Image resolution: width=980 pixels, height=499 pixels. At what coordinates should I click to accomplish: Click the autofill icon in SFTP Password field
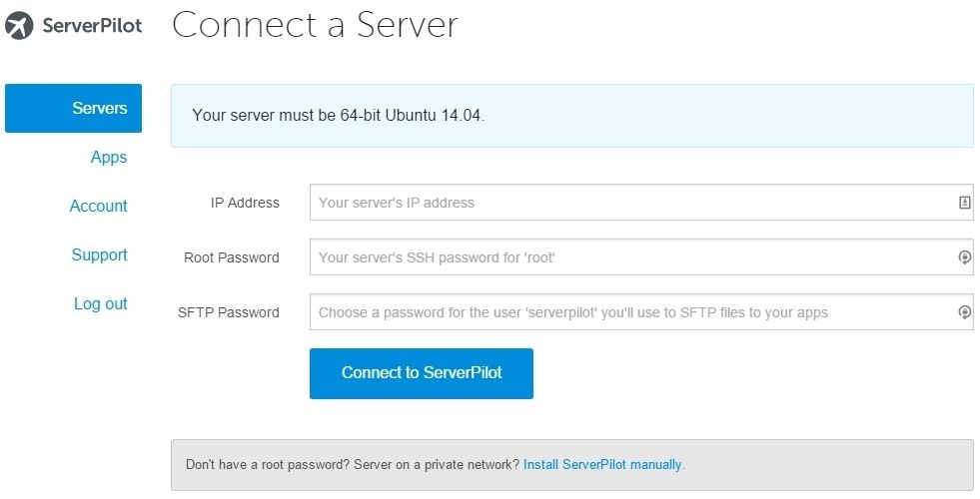(x=964, y=312)
